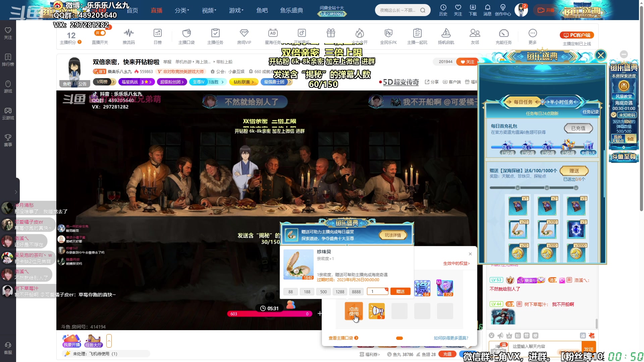This screenshot has height=362, width=644.
Task: Expand the toolbar beside 任务大厅
Action: coord(109,341)
